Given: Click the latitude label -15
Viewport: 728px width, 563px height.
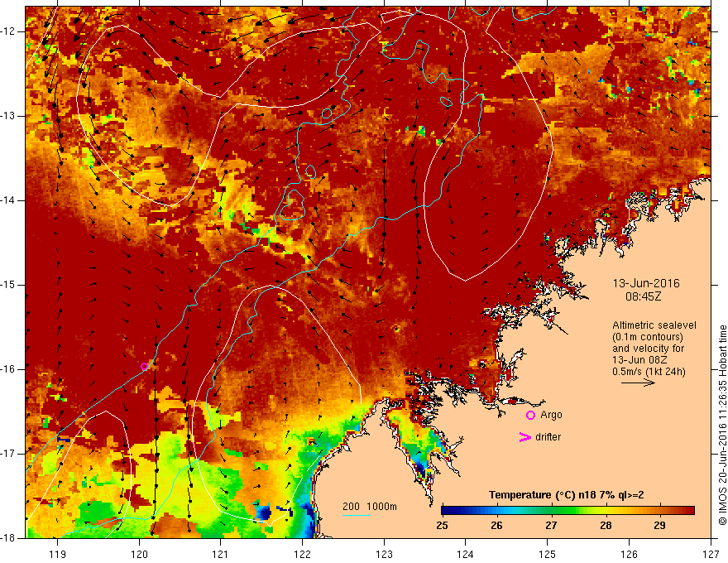Looking at the screenshot, I should pos(9,285).
